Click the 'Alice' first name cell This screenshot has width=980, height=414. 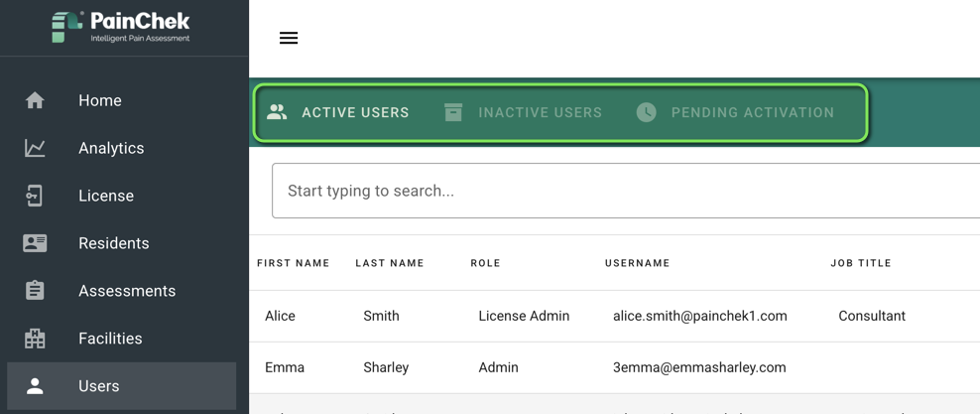[280, 316]
